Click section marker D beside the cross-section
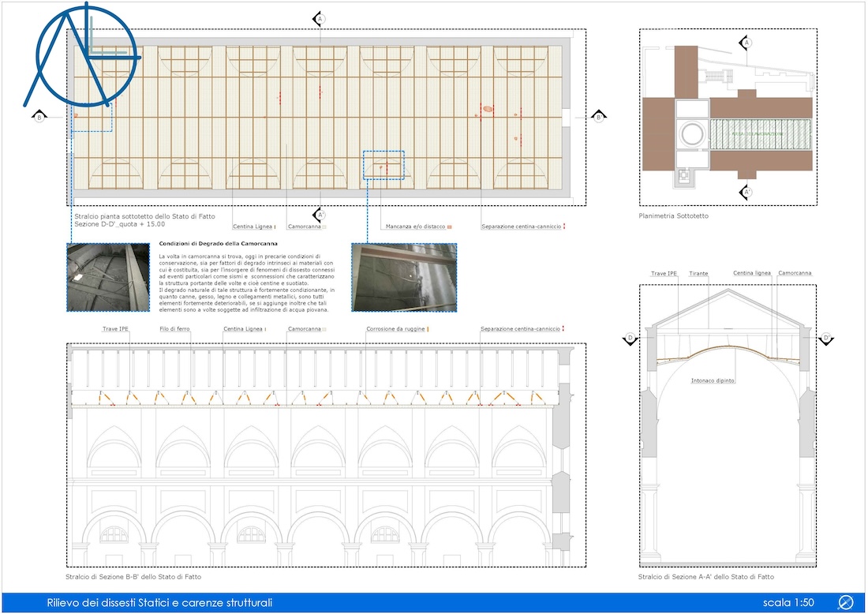This screenshot has width=868, height=614. 630,339
